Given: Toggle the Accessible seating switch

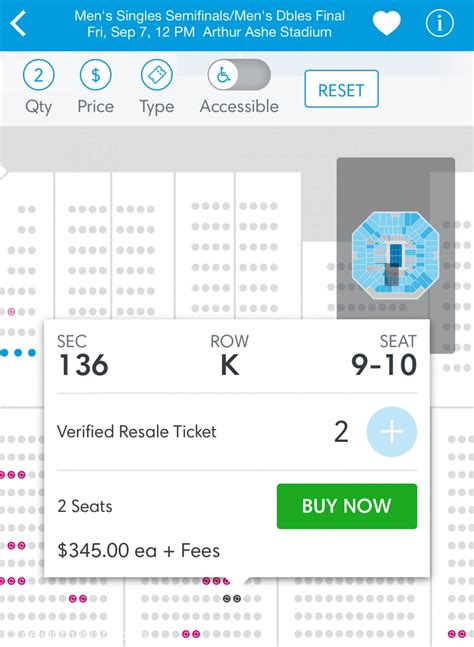Looking at the screenshot, I should (x=239, y=75).
